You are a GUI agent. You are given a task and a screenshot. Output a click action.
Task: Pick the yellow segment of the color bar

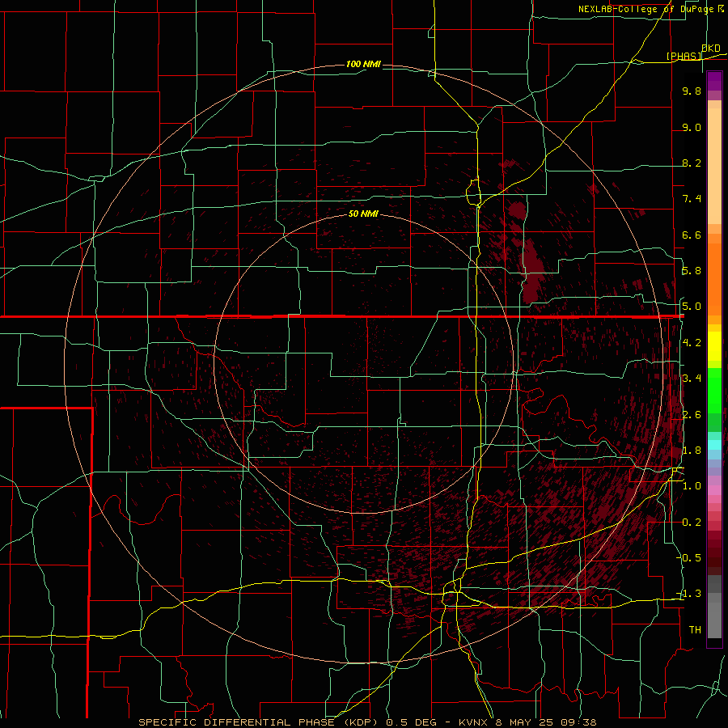point(714,346)
